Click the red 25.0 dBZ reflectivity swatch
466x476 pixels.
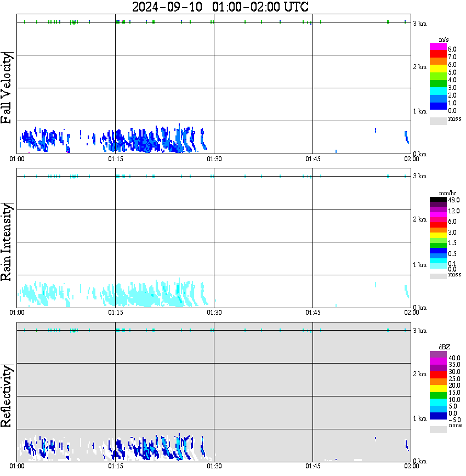[438, 375]
